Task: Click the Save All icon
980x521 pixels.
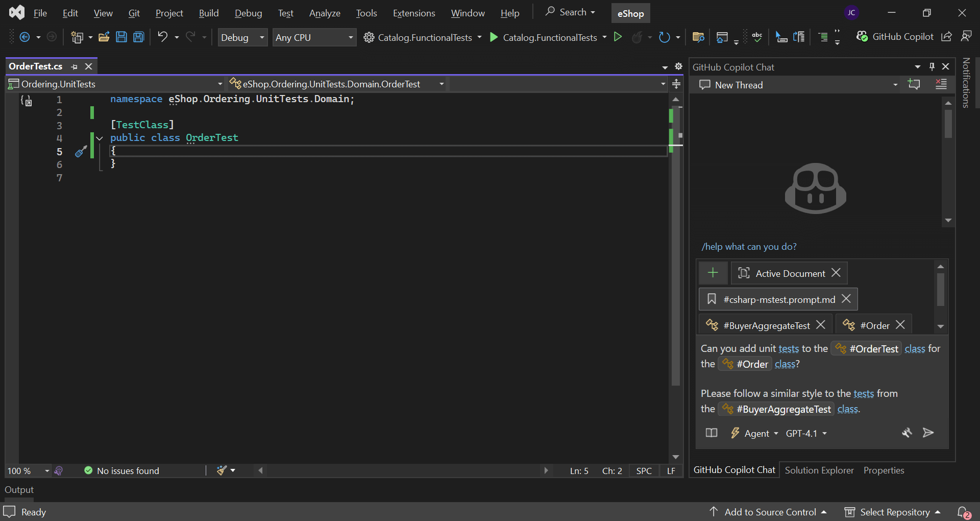Action: pos(138,37)
